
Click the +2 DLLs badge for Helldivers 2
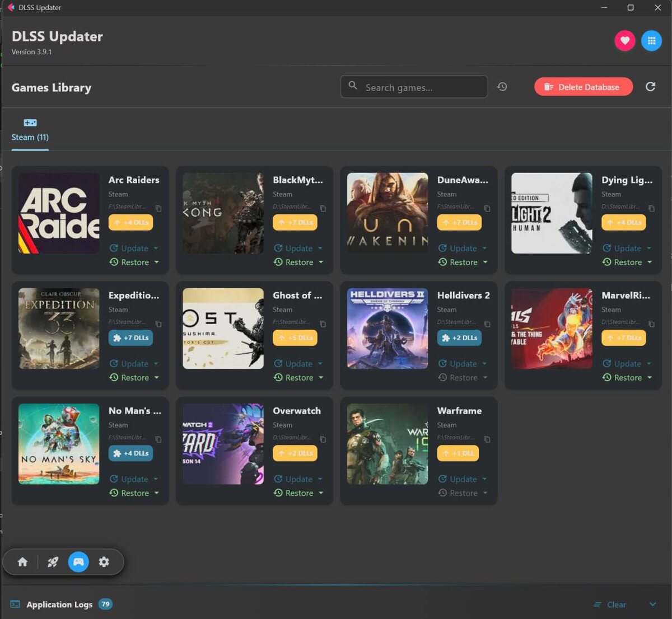(459, 338)
